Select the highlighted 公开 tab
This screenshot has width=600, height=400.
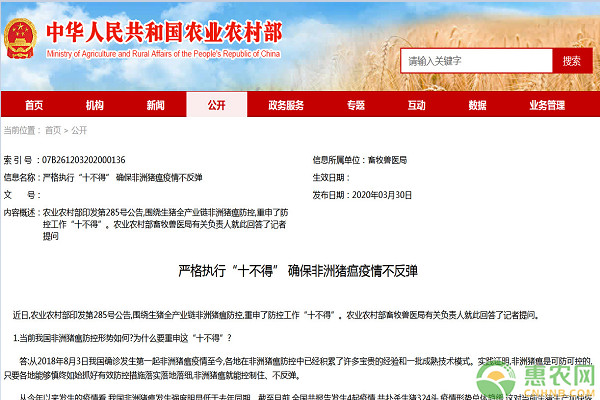coord(217,105)
